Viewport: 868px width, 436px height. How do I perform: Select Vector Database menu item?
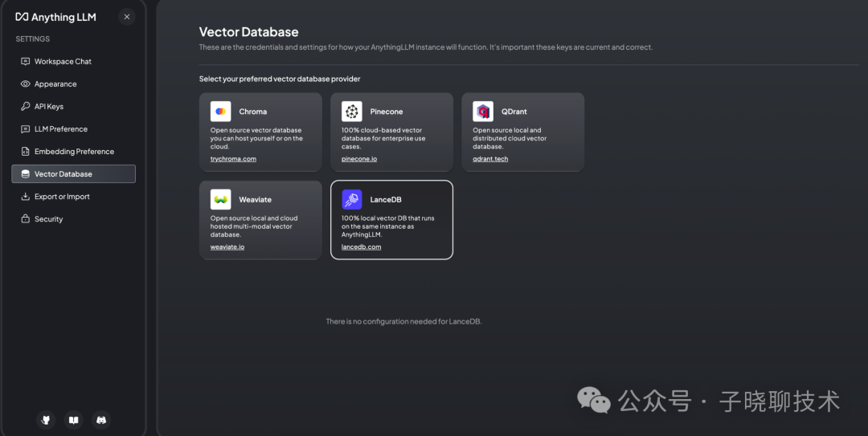74,173
